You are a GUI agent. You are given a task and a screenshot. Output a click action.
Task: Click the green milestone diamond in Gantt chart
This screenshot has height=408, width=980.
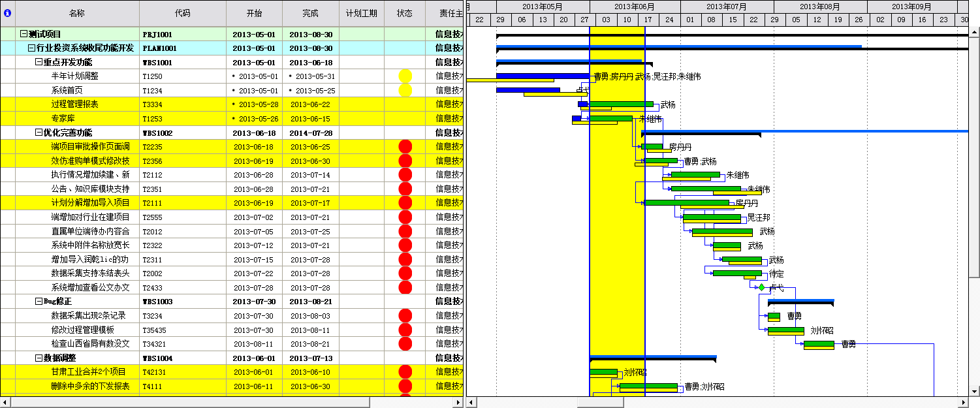(761, 287)
